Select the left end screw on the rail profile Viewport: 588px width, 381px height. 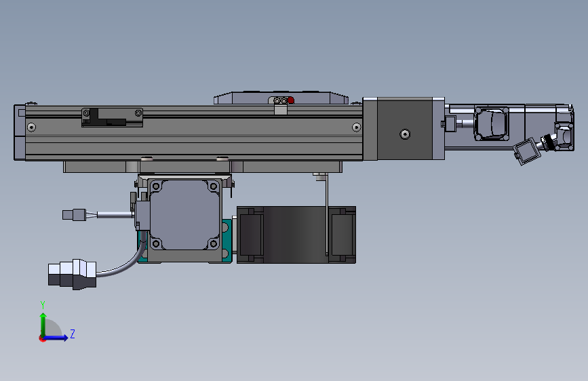(x=31, y=127)
